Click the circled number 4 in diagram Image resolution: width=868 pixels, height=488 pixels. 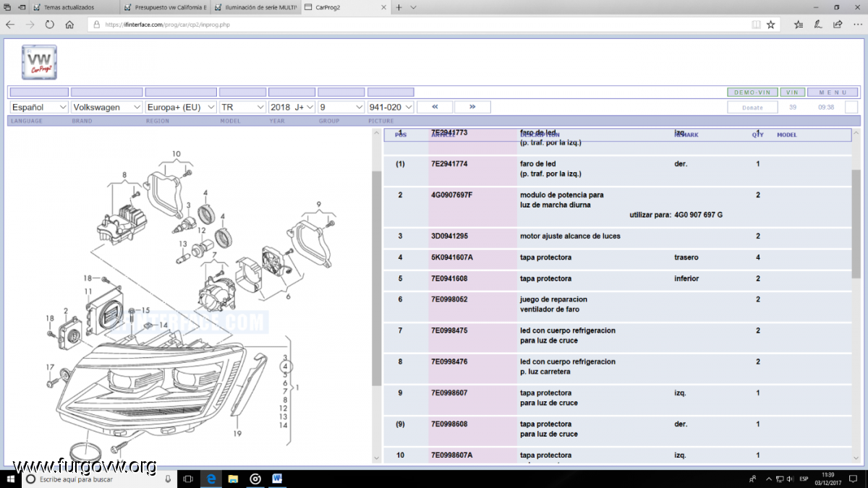point(285,367)
